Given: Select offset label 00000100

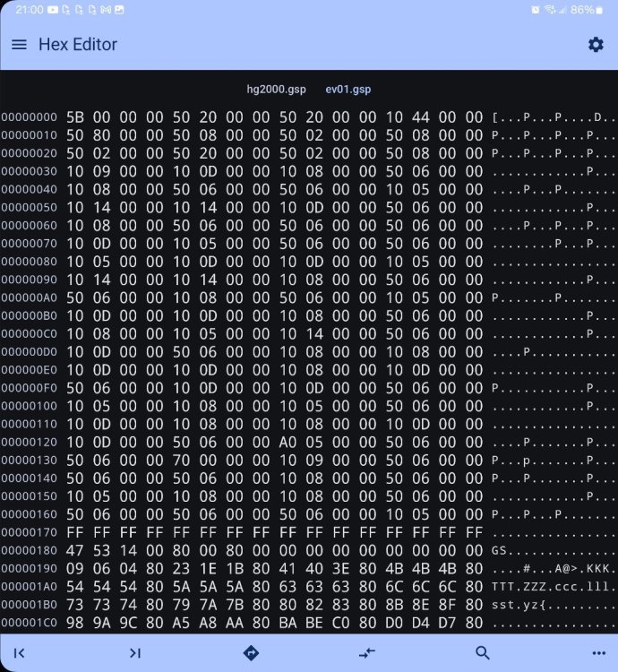Looking at the screenshot, I should [30, 406].
